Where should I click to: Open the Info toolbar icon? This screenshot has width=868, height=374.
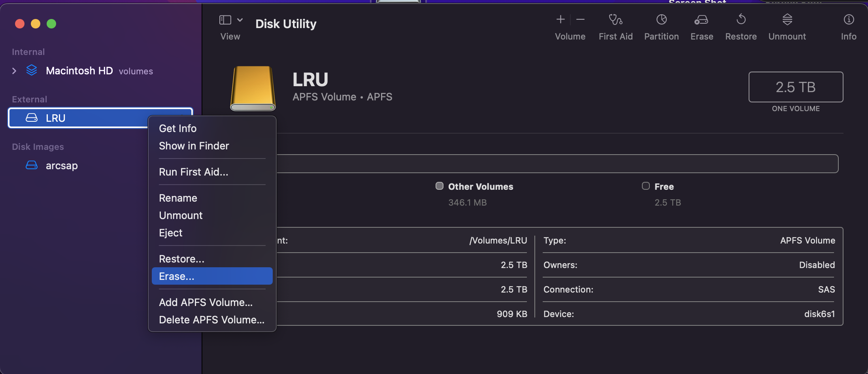(849, 19)
